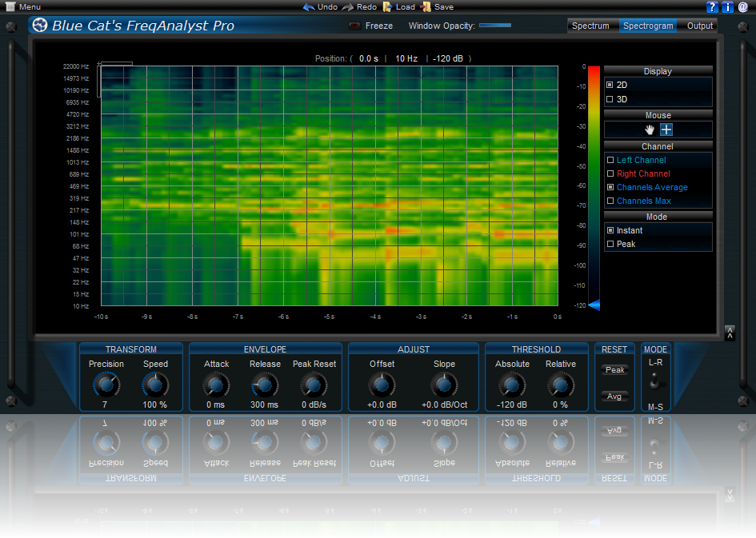Screen dimensions: 756x538
Task: Enable the Right Channel checkbox
Action: click(610, 173)
